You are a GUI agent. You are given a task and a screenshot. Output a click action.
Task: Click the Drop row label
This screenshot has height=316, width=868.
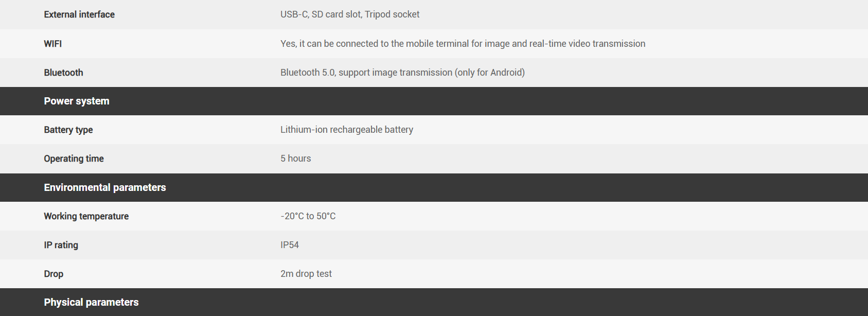point(54,274)
